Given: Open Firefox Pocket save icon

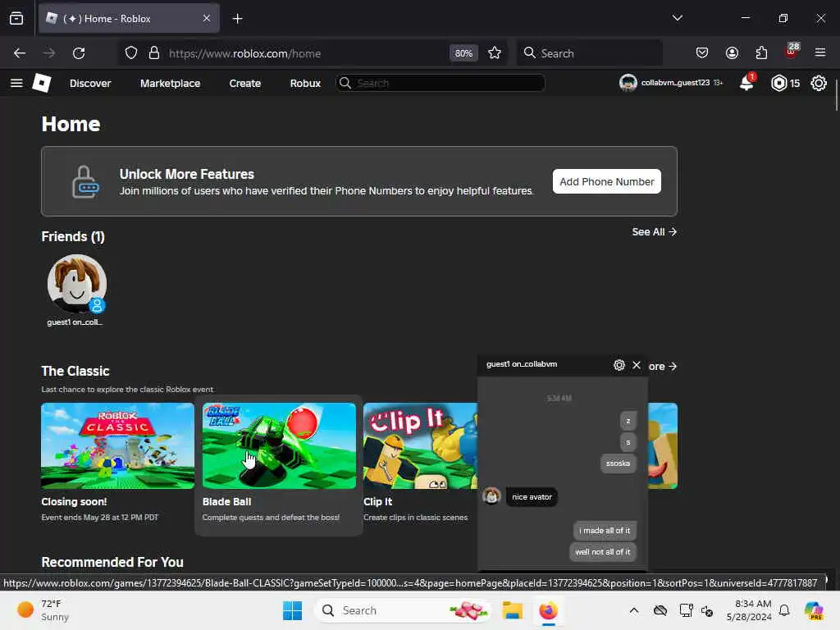Looking at the screenshot, I should click(x=702, y=53).
